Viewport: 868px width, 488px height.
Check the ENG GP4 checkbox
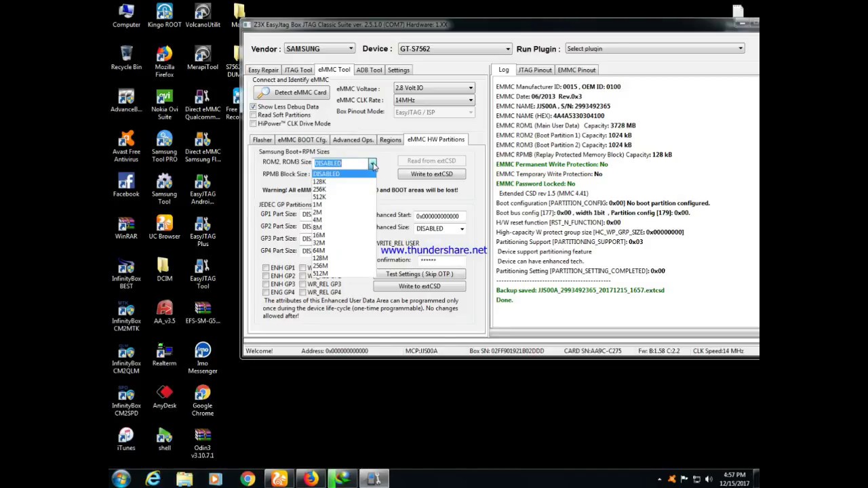[x=266, y=292]
